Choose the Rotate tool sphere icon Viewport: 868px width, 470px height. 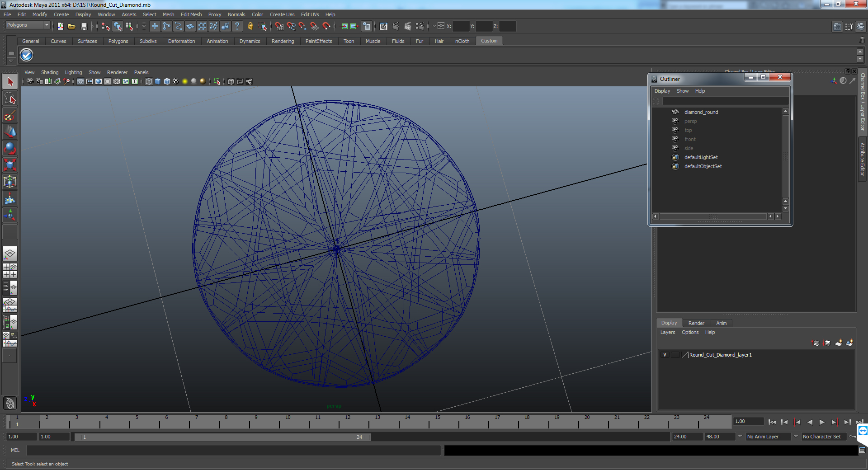pos(10,148)
